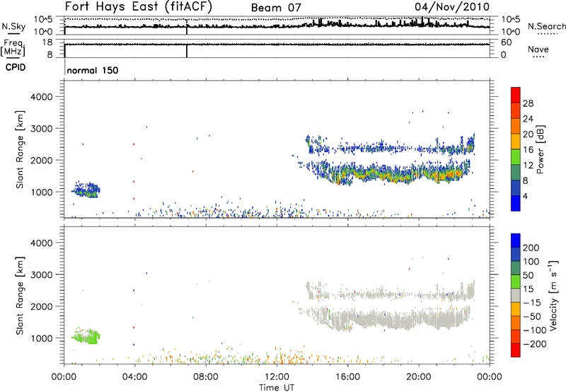The width and height of the screenshot is (566, 392).
Task: Click Nave axis tick '60'
Action: pos(506,42)
